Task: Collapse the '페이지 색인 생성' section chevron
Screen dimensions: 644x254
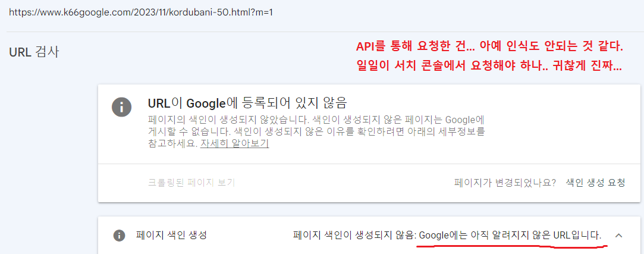Action: [x=620, y=236]
